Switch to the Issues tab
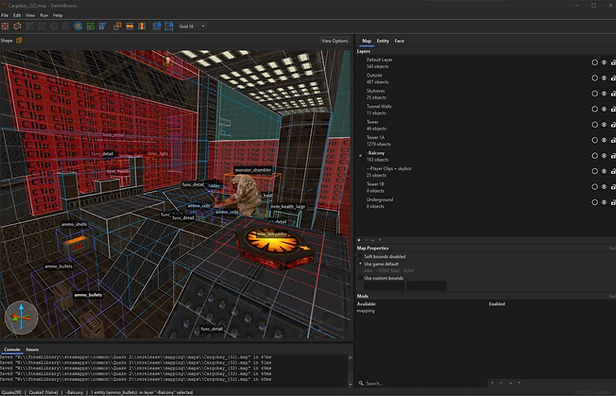 point(32,349)
